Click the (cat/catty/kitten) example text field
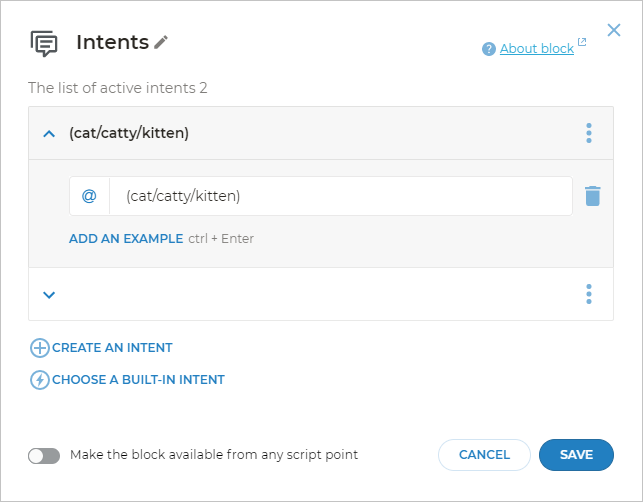This screenshot has width=643, height=502. click(340, 196)
